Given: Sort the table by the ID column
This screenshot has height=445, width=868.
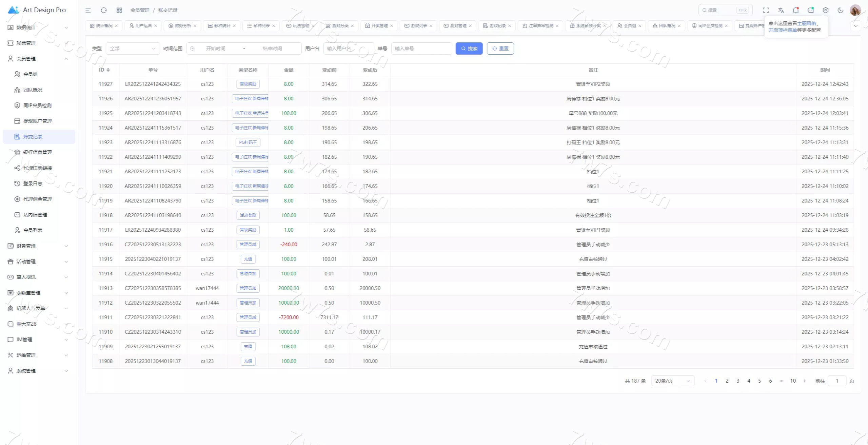Looking at the screenshot, I should tap(104, 70).
